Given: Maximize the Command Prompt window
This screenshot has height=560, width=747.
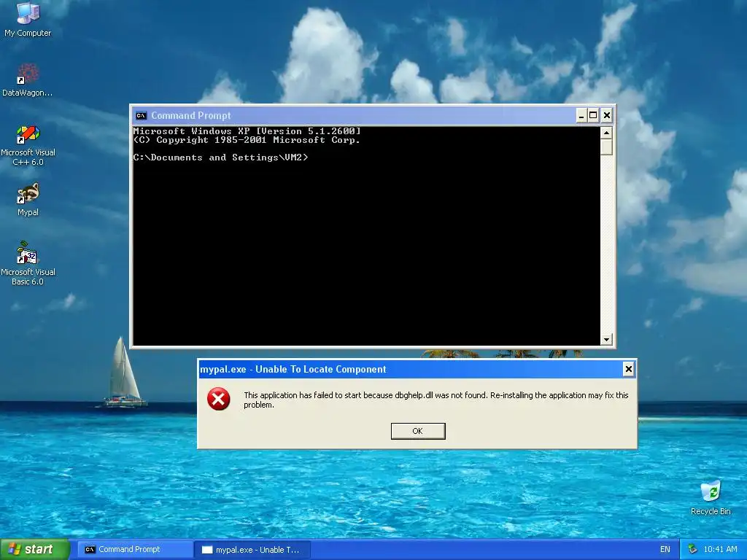Looking at the screenshot, I should 593,115.
